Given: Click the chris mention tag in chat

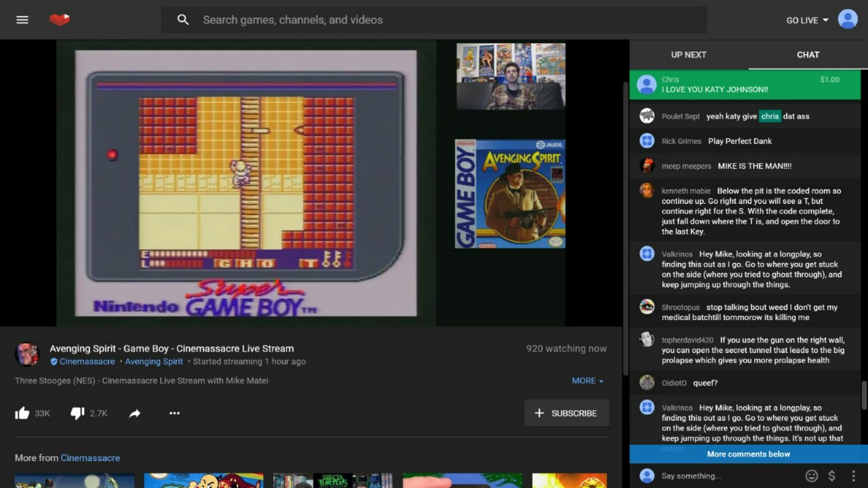Looking at the screenshot, I should coord(770,116).
